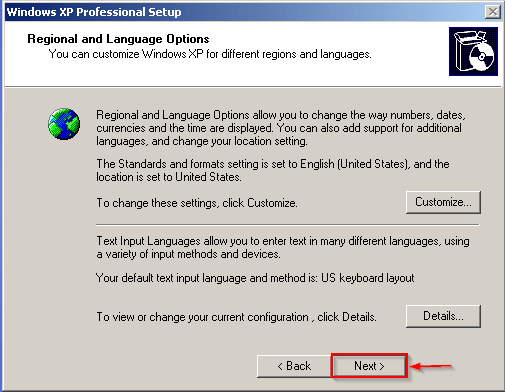Click the setup box and CD icon

473,51
